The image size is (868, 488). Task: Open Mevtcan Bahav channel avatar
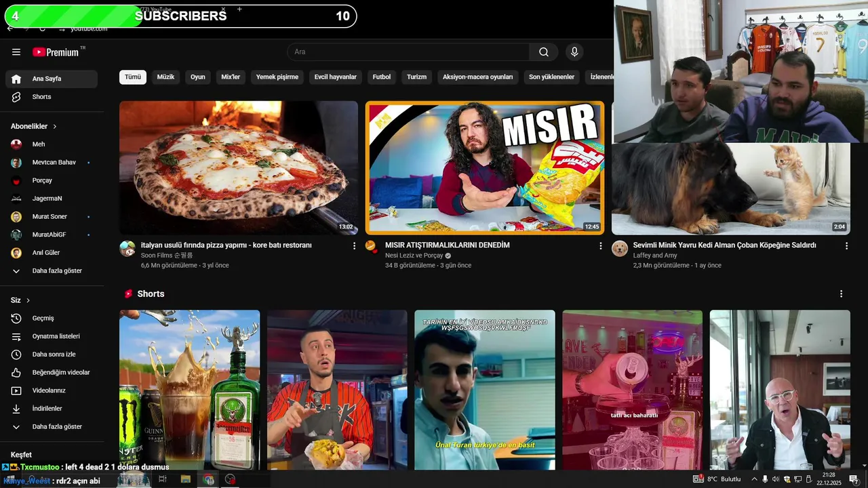coord(16,163)
